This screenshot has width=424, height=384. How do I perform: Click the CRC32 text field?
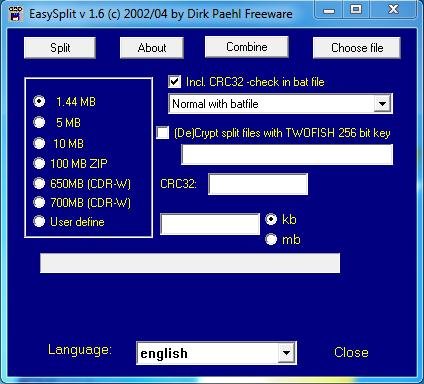click(258, 184)
